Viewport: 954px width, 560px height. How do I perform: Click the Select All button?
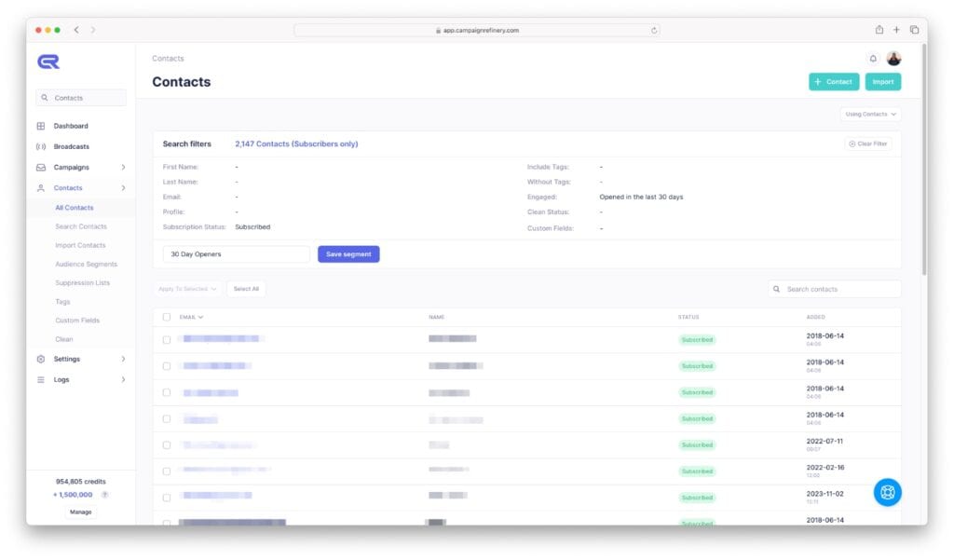point(246,289)
